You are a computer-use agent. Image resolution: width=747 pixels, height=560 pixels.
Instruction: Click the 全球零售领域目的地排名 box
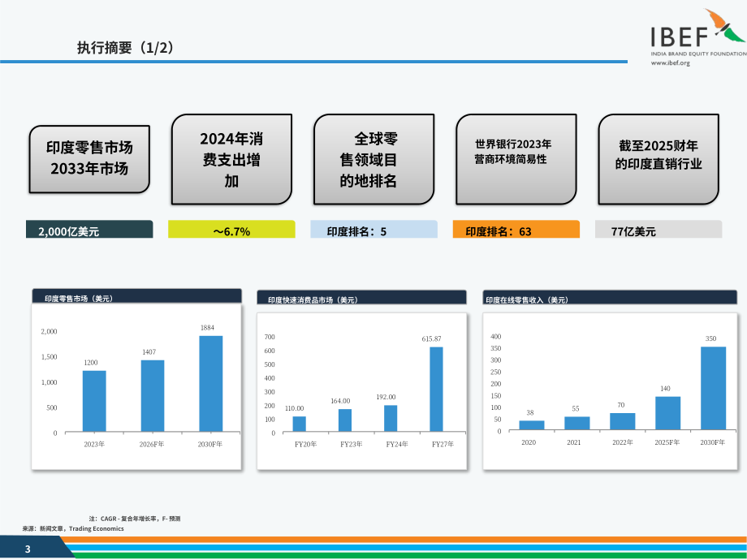tap(374, 160)
